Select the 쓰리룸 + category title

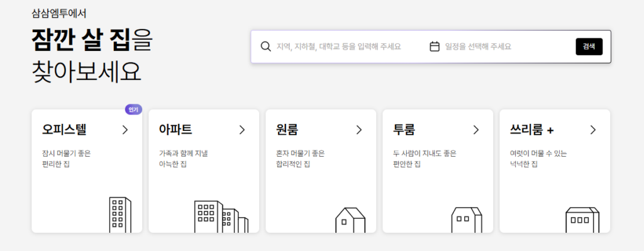coord(532,130)
